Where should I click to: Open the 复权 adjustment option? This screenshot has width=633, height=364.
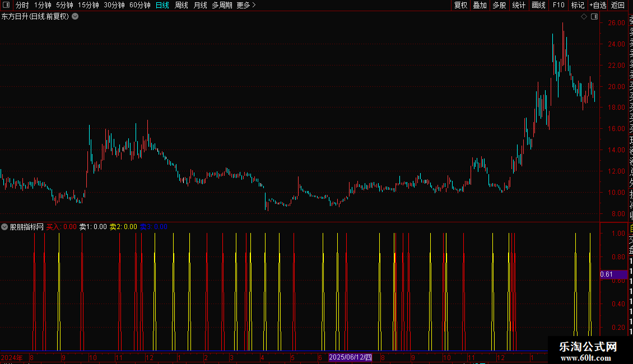click(x=460, y=5)
